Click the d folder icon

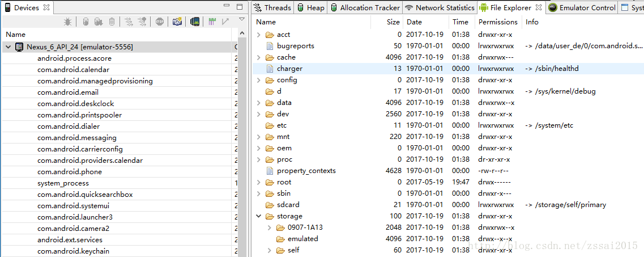coord(270,91)
